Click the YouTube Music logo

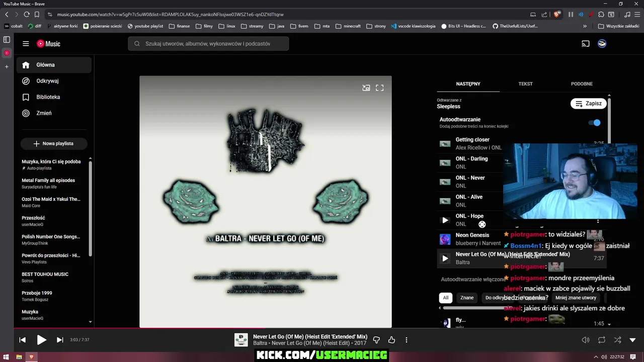[48, 44]
